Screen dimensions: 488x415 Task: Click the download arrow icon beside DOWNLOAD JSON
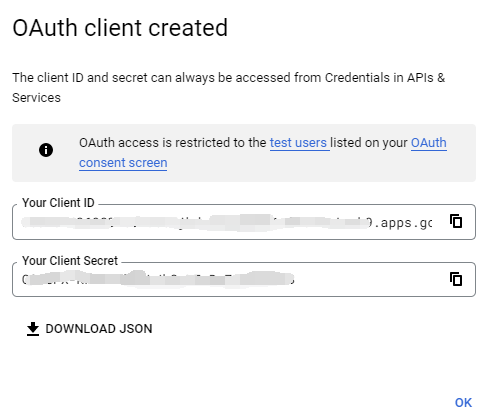[x=33, y=329]
